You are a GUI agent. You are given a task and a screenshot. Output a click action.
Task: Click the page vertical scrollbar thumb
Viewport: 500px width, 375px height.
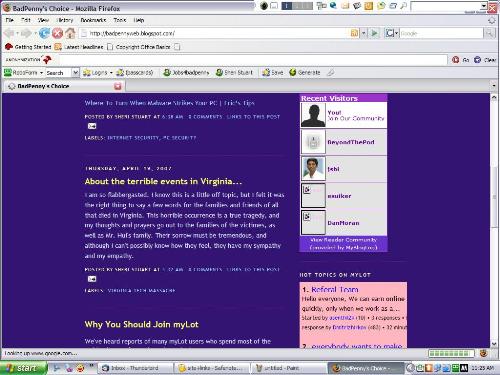494,197
